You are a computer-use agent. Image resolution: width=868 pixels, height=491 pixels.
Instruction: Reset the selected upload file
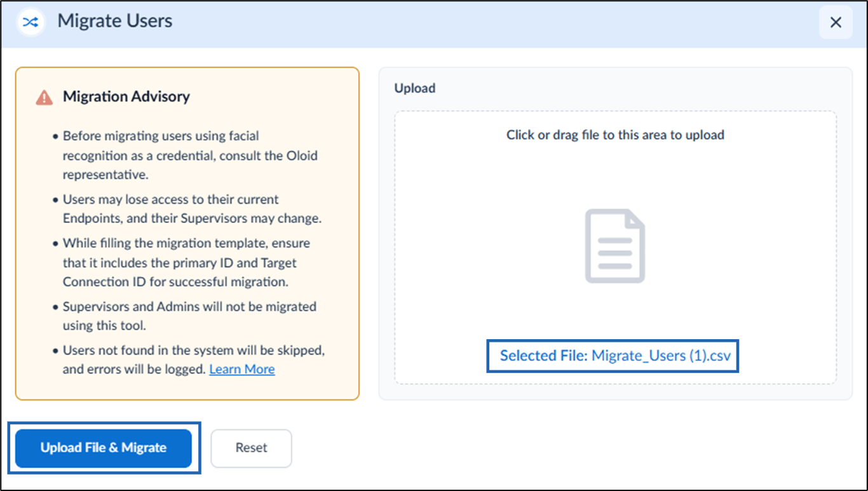251,448
